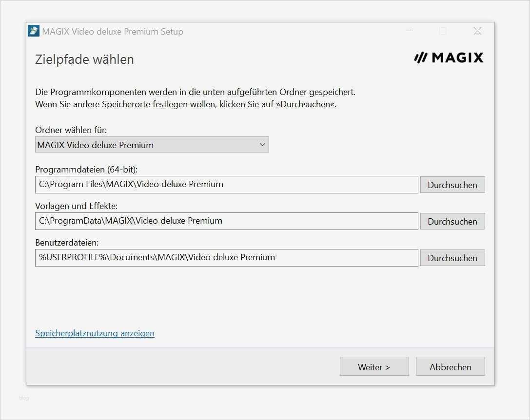
Task: Open the "Speicherplatznutzung anzeigen" link
Action: [95, 333]
